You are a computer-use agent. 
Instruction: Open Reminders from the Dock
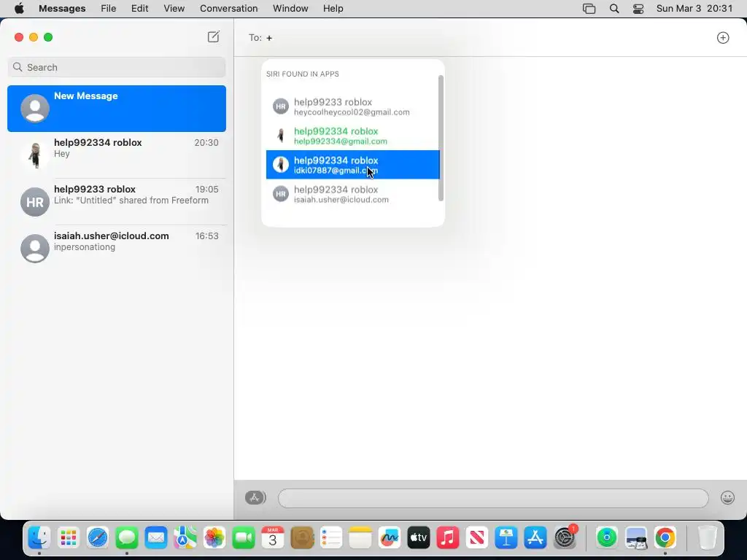tap(331, 538)
